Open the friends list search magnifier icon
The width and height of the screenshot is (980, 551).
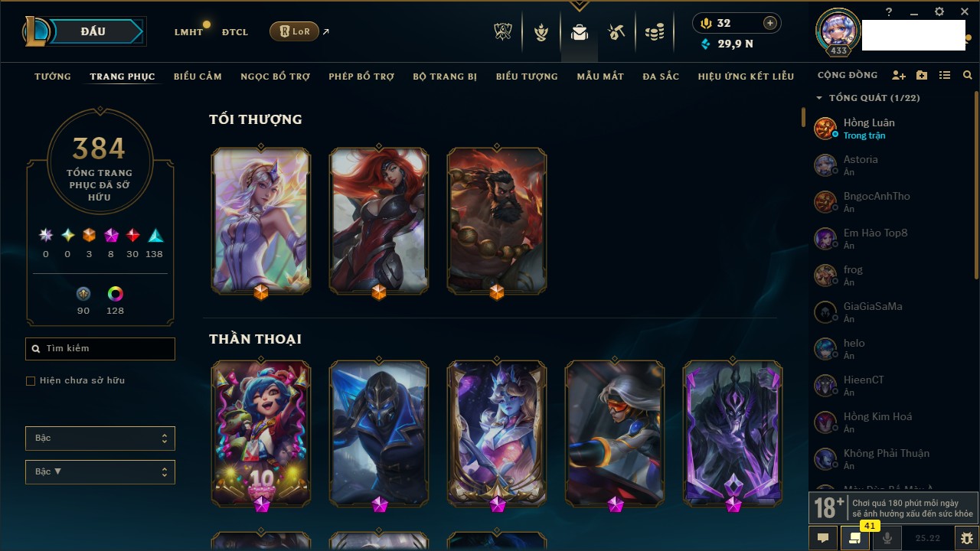coord(968,76)
